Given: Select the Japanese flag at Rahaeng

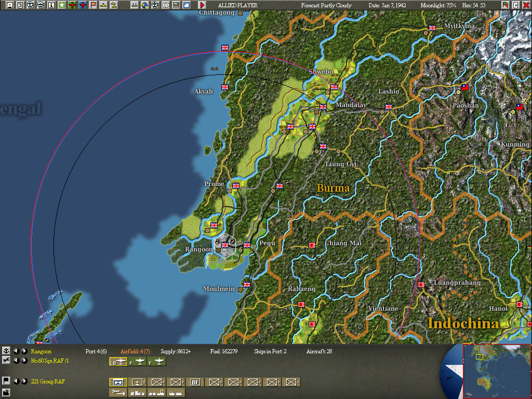Looking at the screenshot, I should [301, 304].
